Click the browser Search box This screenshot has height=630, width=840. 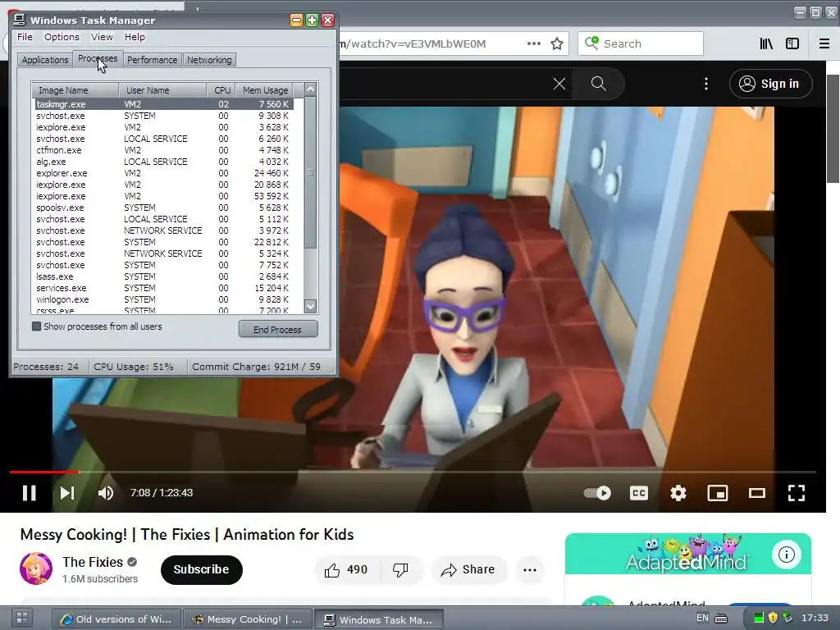coord(640,44)
